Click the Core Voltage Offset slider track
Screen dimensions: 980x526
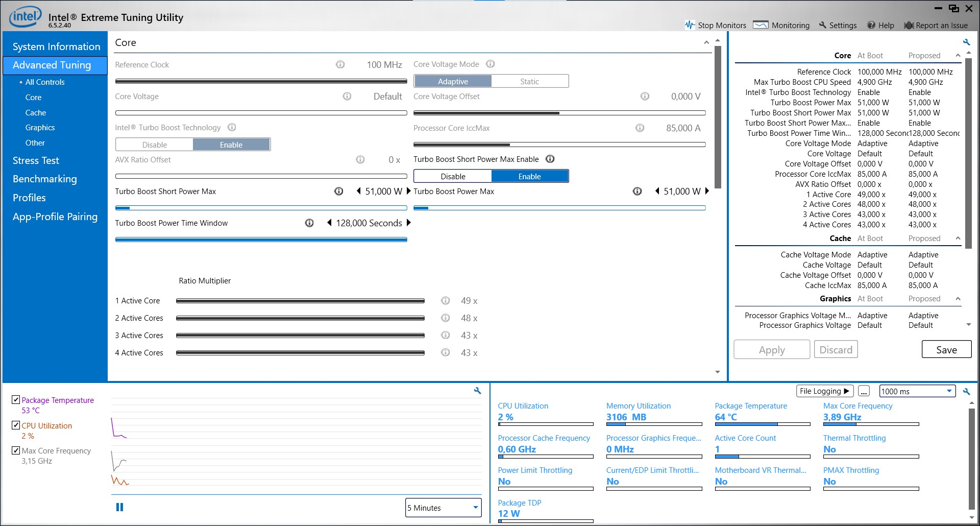559,113
